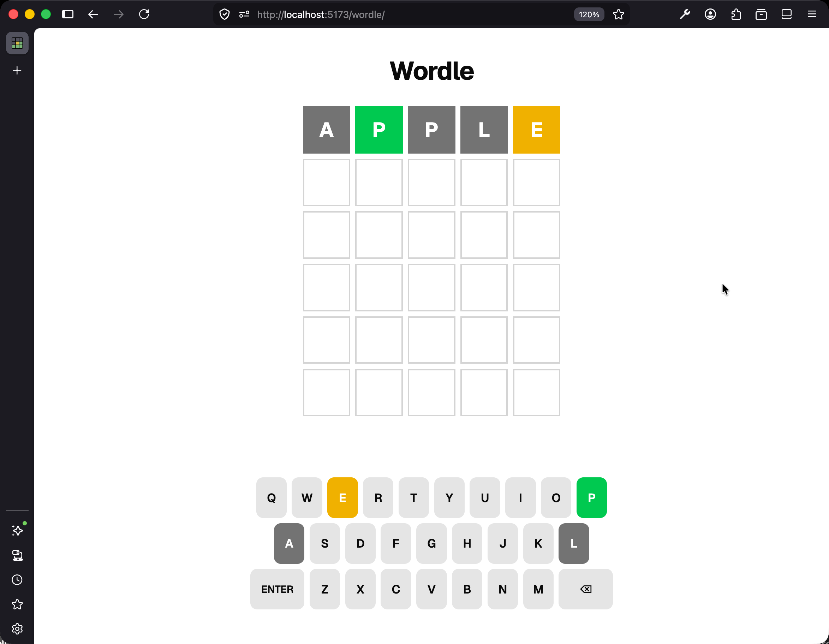Click the D key
This screenshot has width=829, height=644.
(360, 543)
